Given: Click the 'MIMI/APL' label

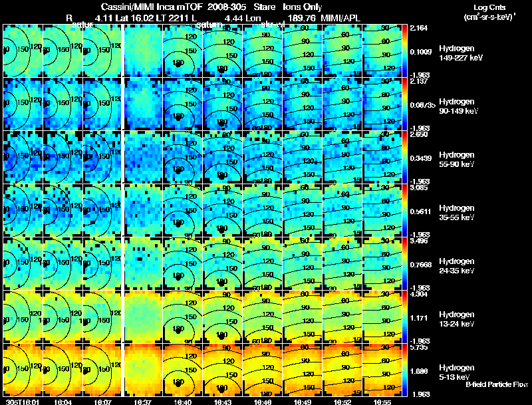Looking at the screenshot, I should [x=340, y=18].
